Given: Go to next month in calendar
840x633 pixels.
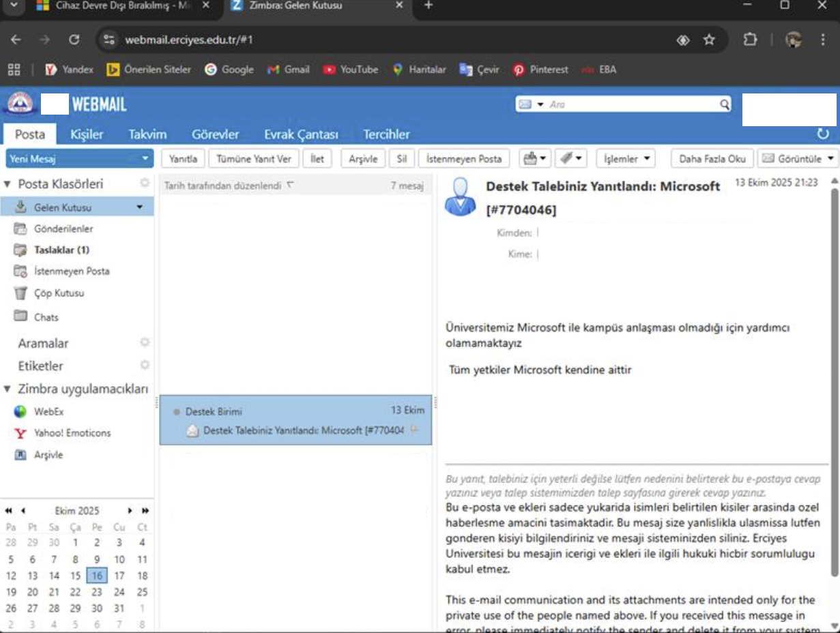Looking at the screenshot, I should 130,510.
